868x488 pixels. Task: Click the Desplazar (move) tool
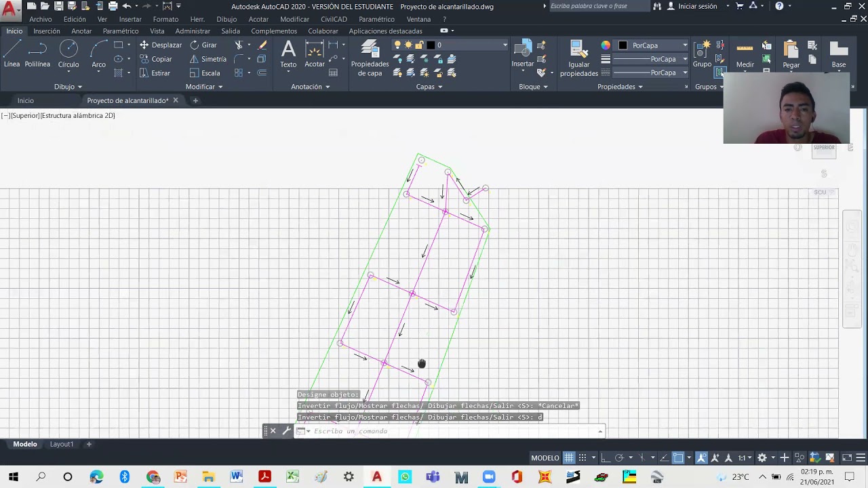161,45
